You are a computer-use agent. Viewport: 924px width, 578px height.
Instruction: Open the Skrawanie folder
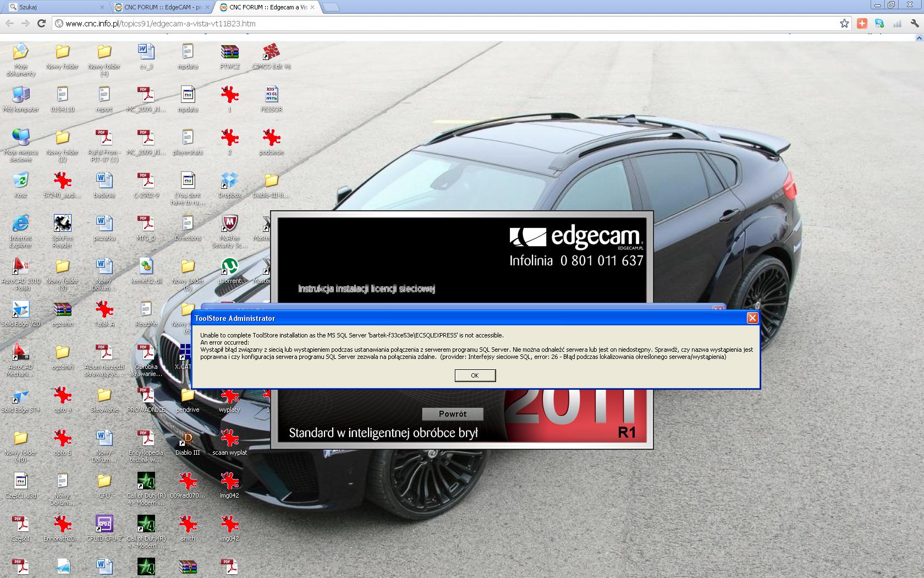[x=104, y=400]
